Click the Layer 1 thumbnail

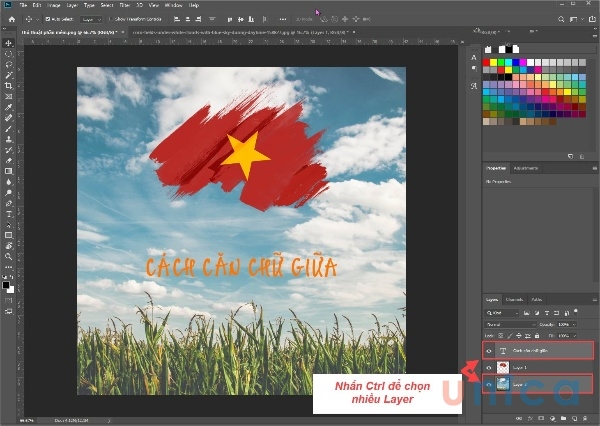click(x=501, y=367)
